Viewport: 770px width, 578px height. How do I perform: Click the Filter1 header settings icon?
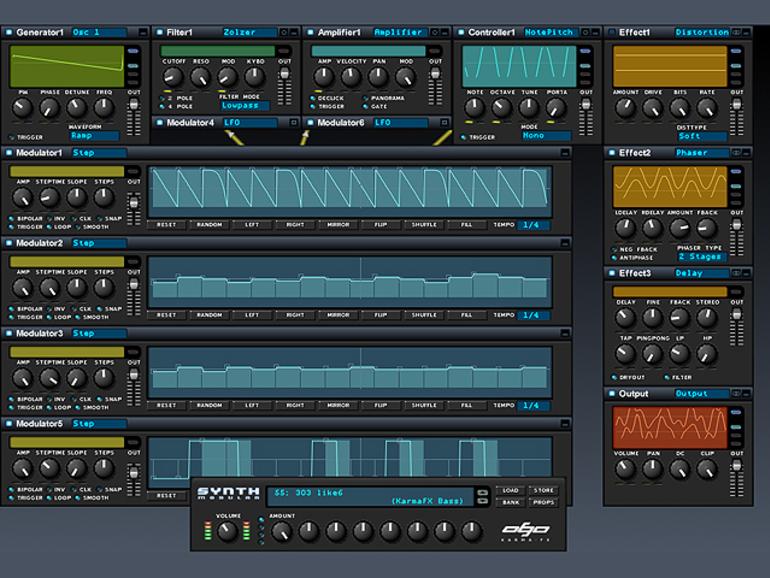coord(284,32)
